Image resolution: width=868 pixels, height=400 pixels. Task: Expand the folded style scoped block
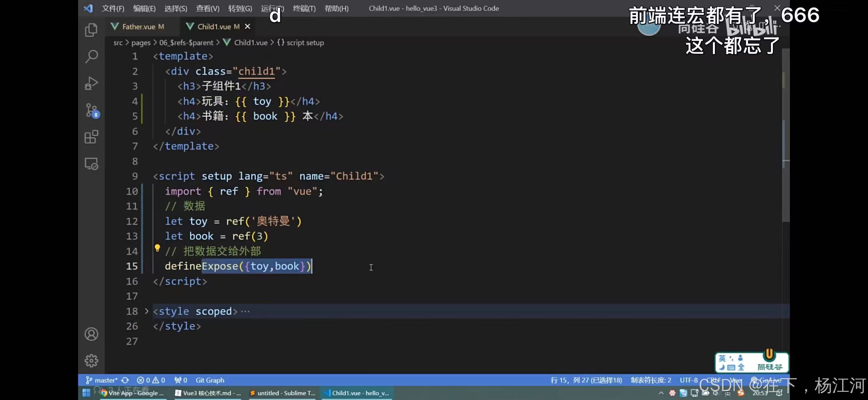coord(146,311)
